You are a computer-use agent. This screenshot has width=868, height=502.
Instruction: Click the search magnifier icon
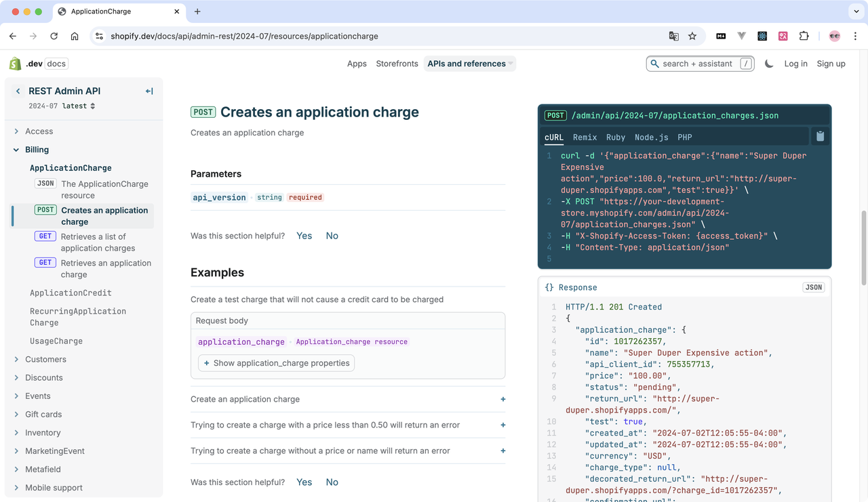click(654, 64)
